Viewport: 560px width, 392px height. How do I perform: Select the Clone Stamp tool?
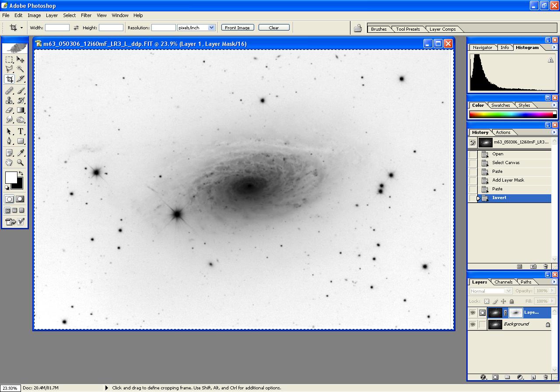9,101
